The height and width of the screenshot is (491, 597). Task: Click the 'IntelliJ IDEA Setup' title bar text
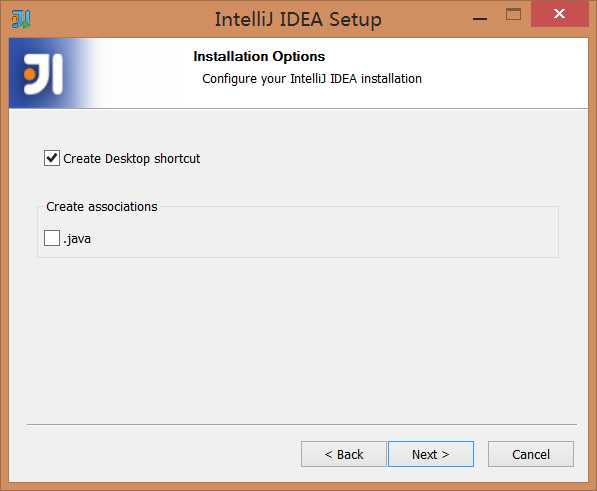(298, 20)
